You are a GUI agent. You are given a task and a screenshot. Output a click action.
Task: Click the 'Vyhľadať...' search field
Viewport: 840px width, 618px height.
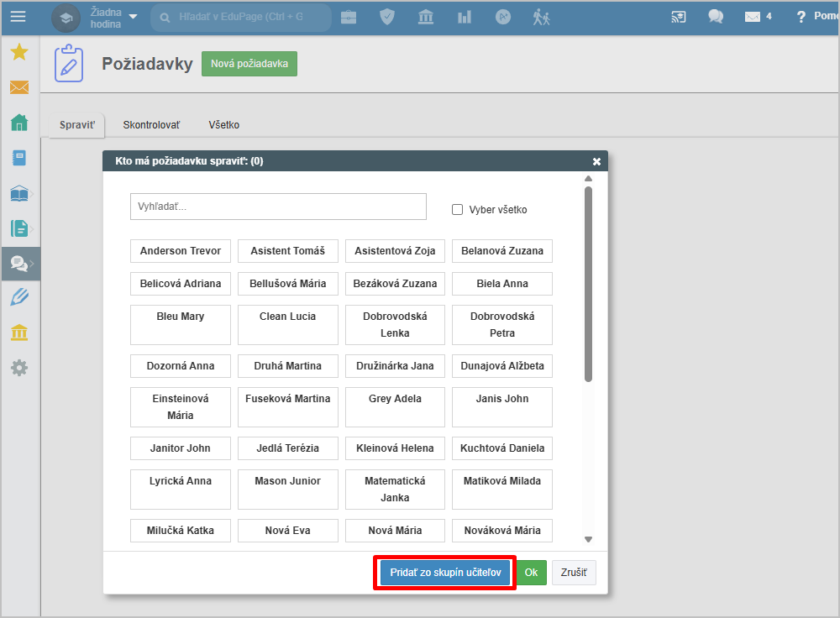[x=278, y=207]
